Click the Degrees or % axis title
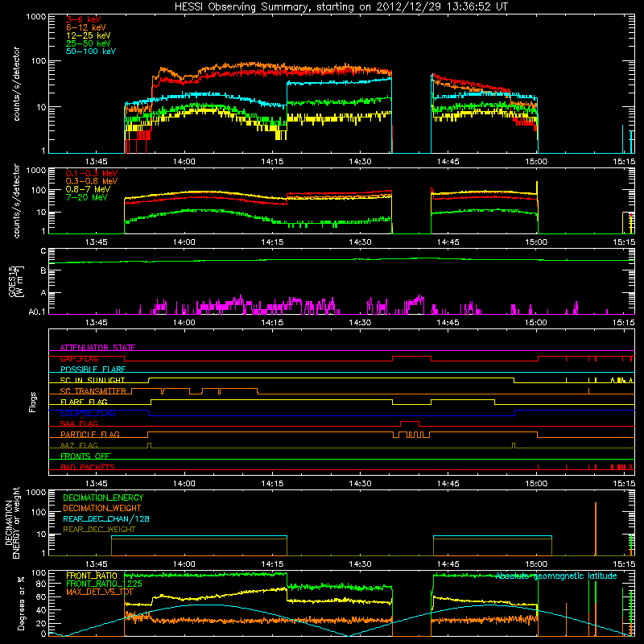 point(21,603)
